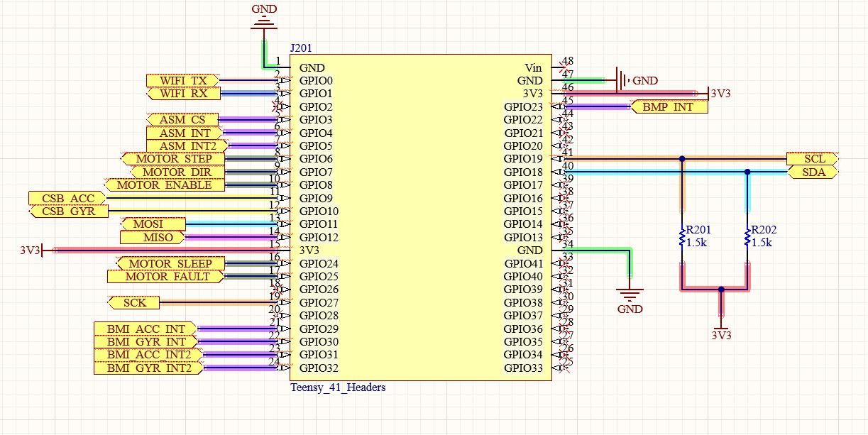The image size is (868, 435).
Task: Select the 3V3 junction below resistors
Action: 721,289
